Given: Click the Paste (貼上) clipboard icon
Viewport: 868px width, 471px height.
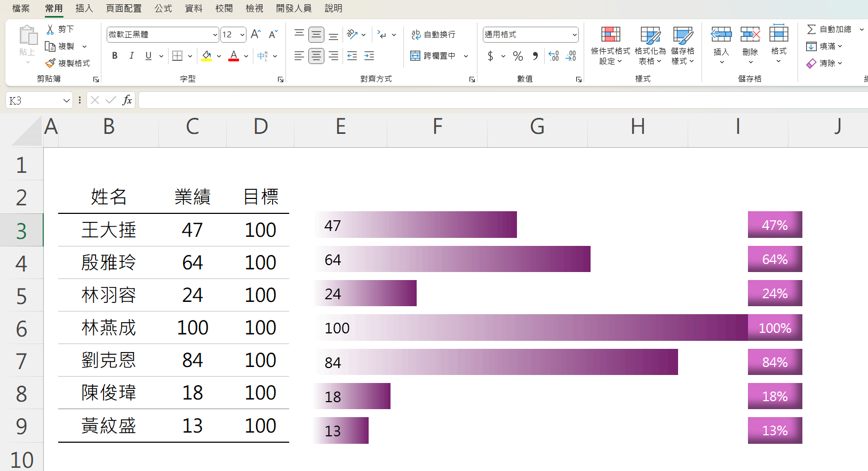Looking at the screenshot, I should [28, 35].
